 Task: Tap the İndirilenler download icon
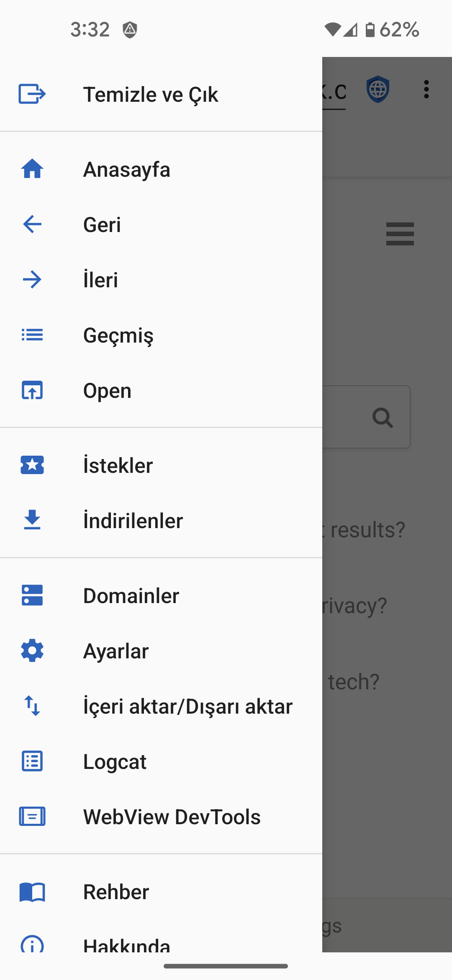(32, 520)
